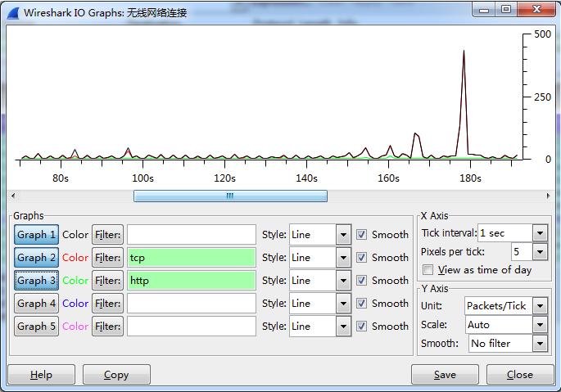561x392 pixels.
Task: Click Filter button for Graph 3
Action: [107, 281]
